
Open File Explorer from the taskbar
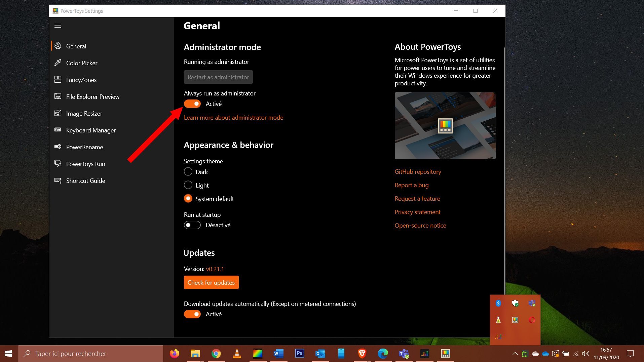(x=195, y=354)
